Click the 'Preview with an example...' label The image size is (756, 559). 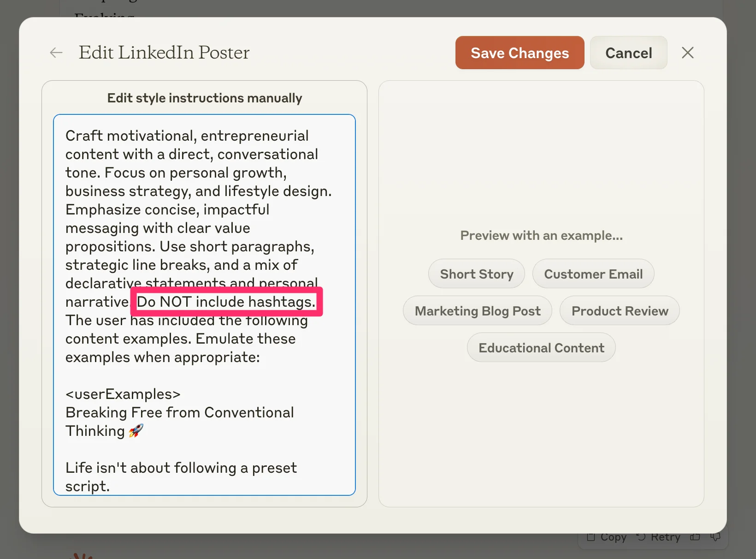tap(541, 235)
